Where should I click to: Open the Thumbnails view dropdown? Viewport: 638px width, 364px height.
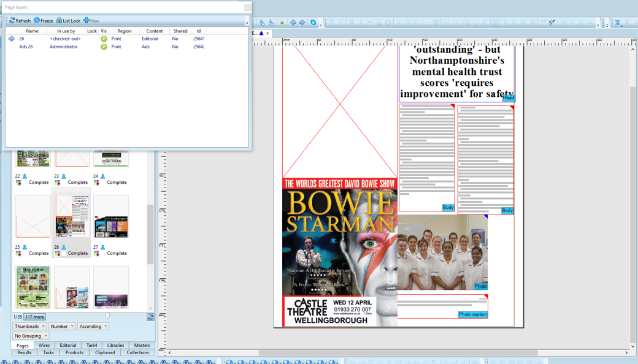tap(29, 326)
